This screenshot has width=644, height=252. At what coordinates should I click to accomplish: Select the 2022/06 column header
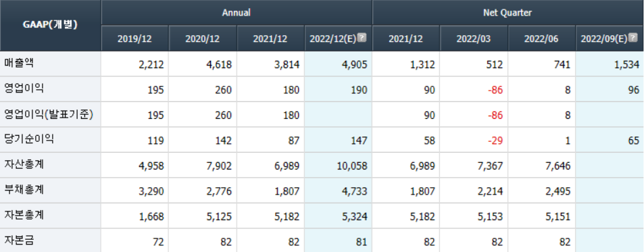[x=541, y=39]
